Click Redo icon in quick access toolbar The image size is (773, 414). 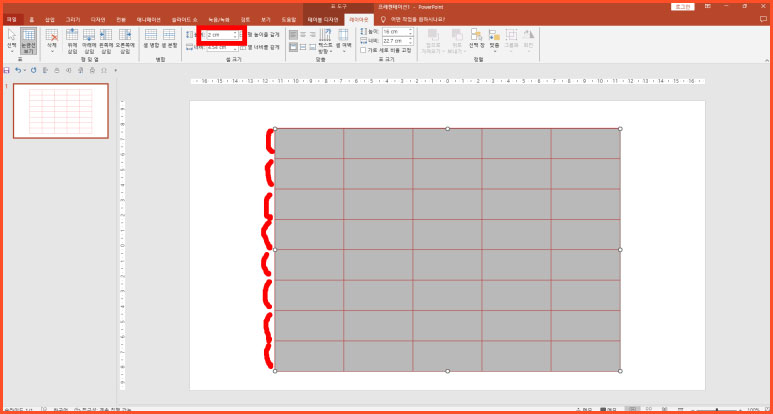click(34, 70)
